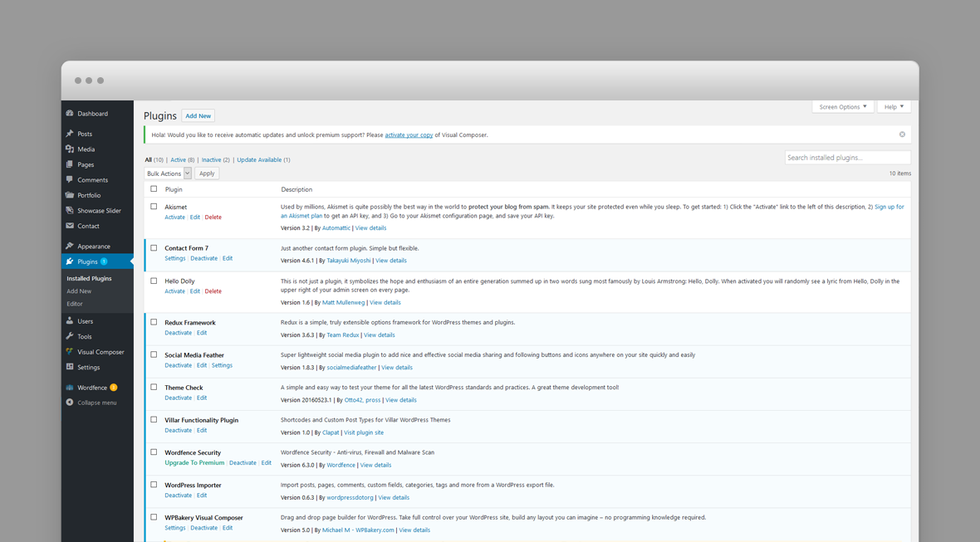The image size is (980, 542).
Task: Open Installed Plugins submenu item
Action: point(90,279)
